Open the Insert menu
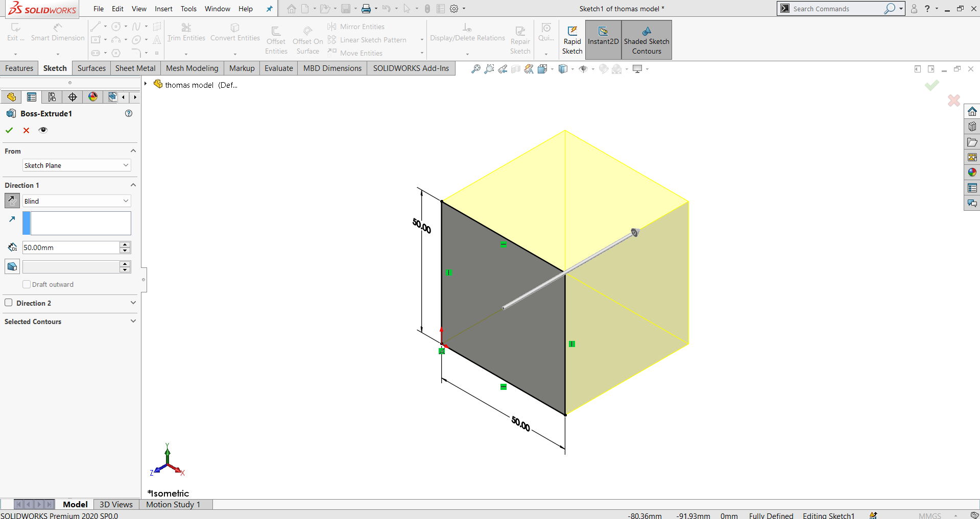Screen dimensions: 980x519 coord(163,9)
